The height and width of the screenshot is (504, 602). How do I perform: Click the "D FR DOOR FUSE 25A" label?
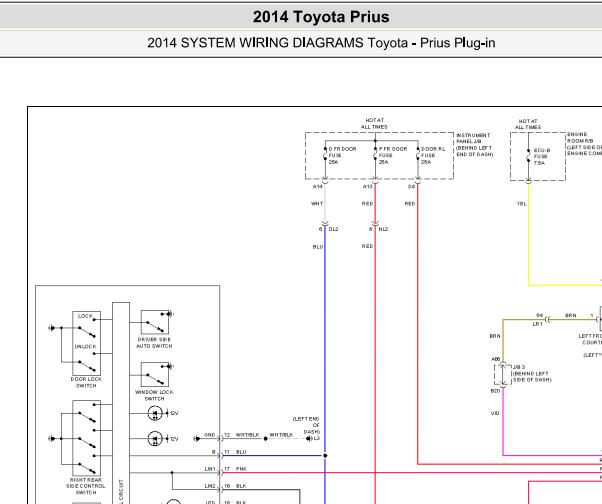point(342,155)
